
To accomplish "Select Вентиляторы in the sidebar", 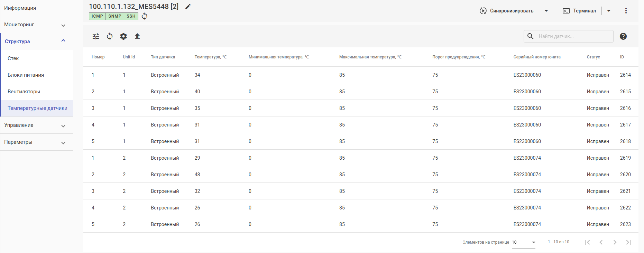I will click(24, 92).
